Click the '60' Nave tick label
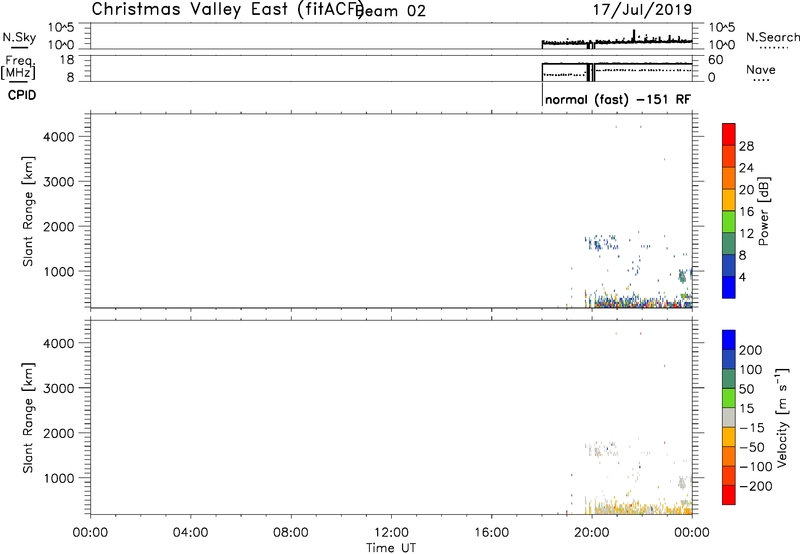The width and height of the screenshot is (800, 554). 715,60
